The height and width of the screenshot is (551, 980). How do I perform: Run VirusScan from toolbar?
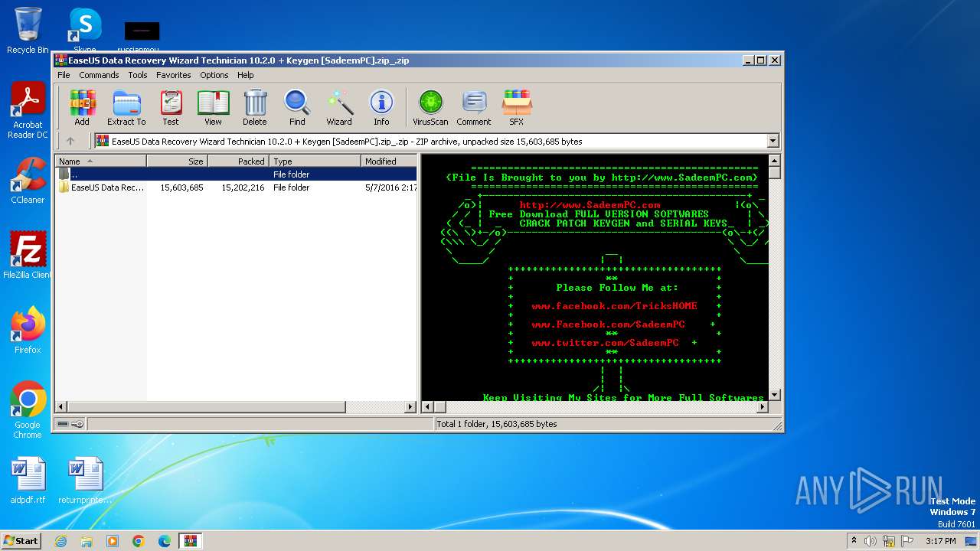tap(430, 108)
